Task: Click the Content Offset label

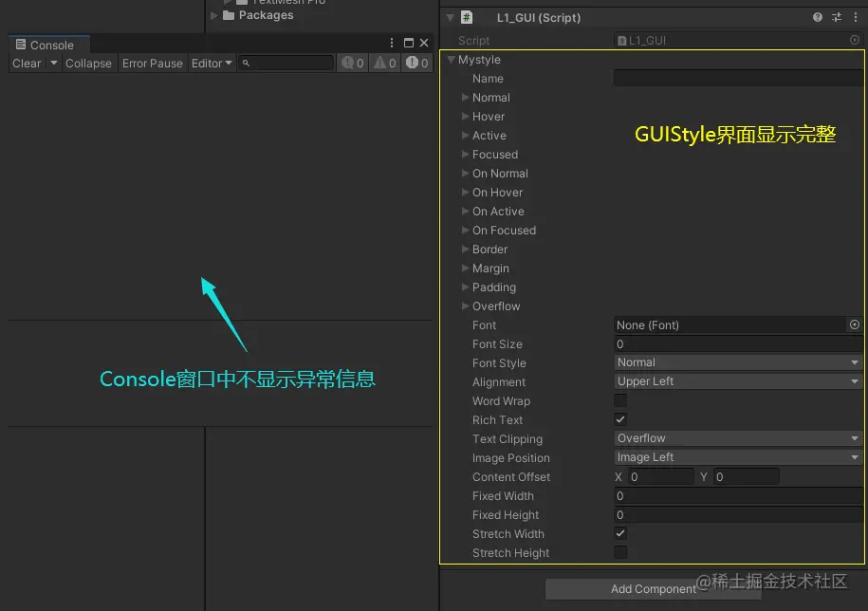Action: coord(511,476)
